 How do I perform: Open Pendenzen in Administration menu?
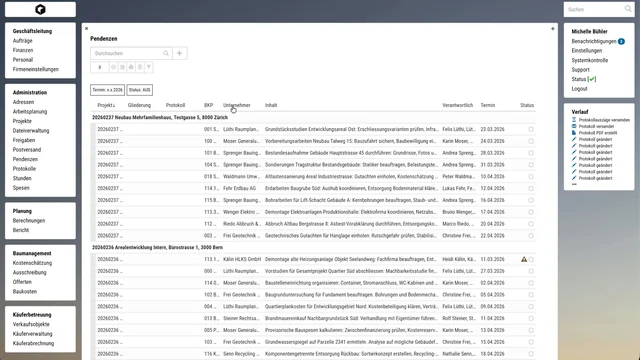coord(25,159)
